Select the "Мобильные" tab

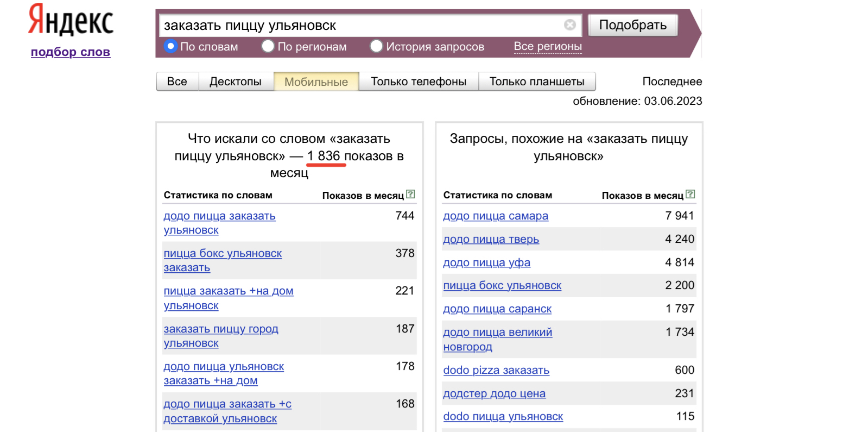click(x=316, y=82)
